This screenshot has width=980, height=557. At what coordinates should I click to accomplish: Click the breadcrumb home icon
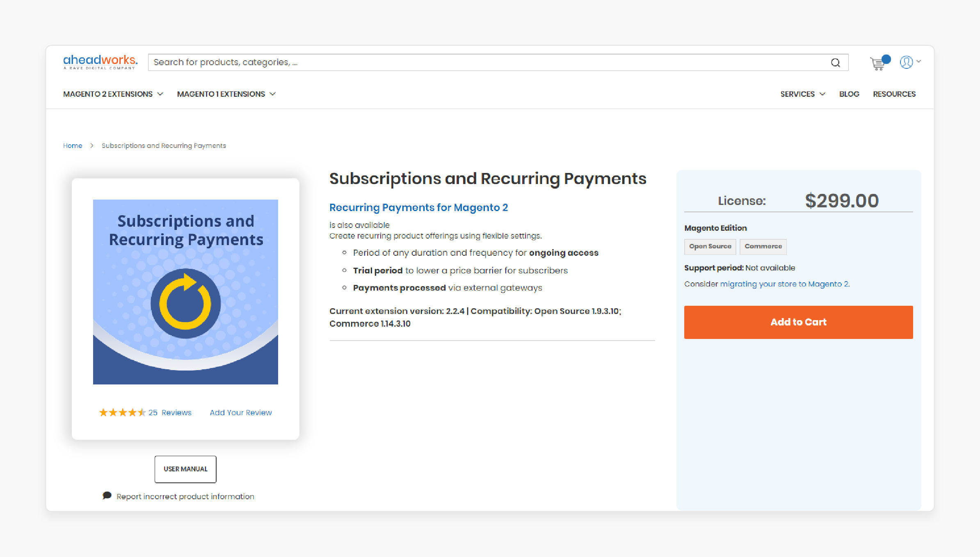point(72,146)
